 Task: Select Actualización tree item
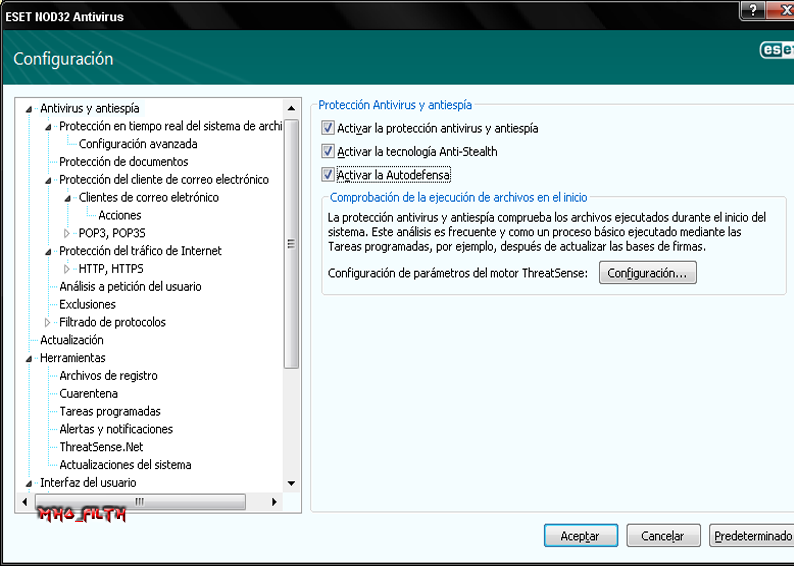[x=71, y=340]
